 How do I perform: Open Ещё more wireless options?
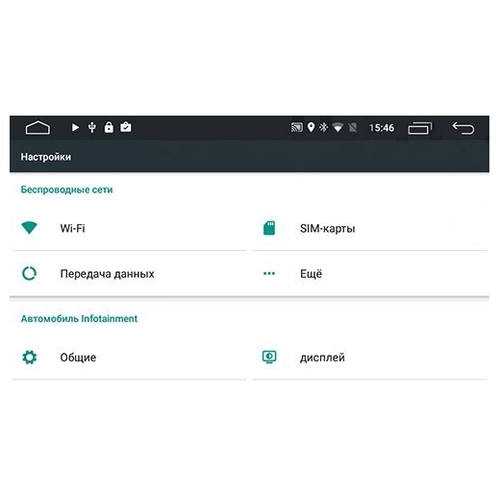click(369, 274)
